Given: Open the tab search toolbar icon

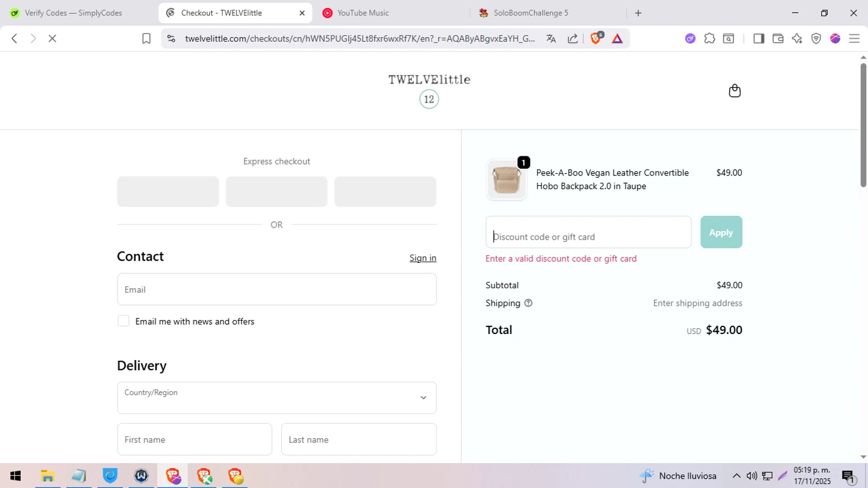Looking at the screenshot, I should pos(729,38).
